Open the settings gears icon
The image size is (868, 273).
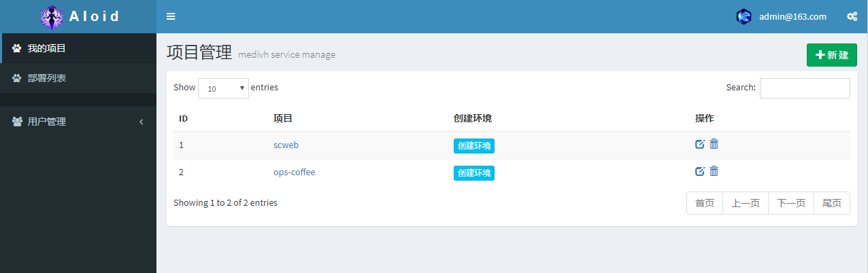coord(852,17)
